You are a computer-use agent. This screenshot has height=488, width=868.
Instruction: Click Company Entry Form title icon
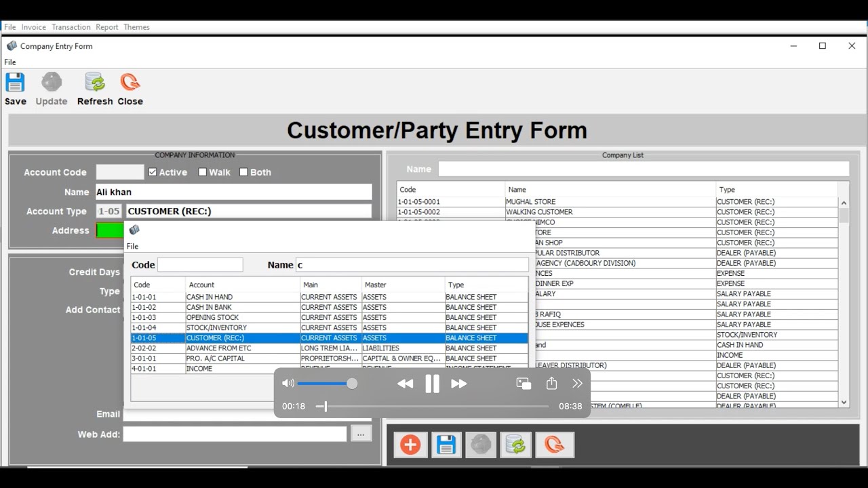[12, 46]
